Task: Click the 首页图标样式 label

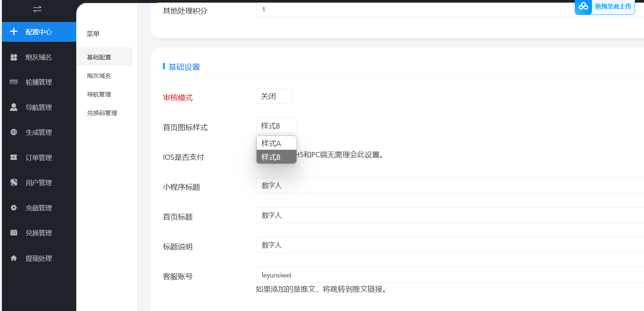Action: click(x=185, y=127)
